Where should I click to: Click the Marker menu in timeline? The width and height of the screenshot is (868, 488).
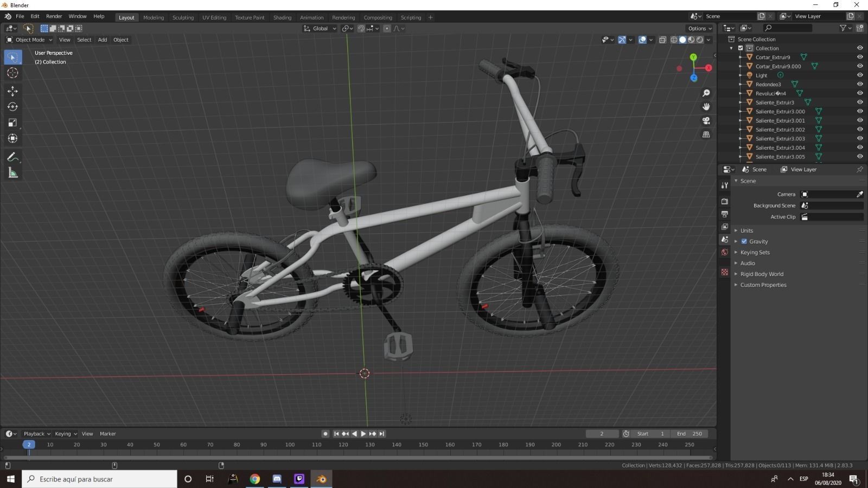[x=107, y=434]
